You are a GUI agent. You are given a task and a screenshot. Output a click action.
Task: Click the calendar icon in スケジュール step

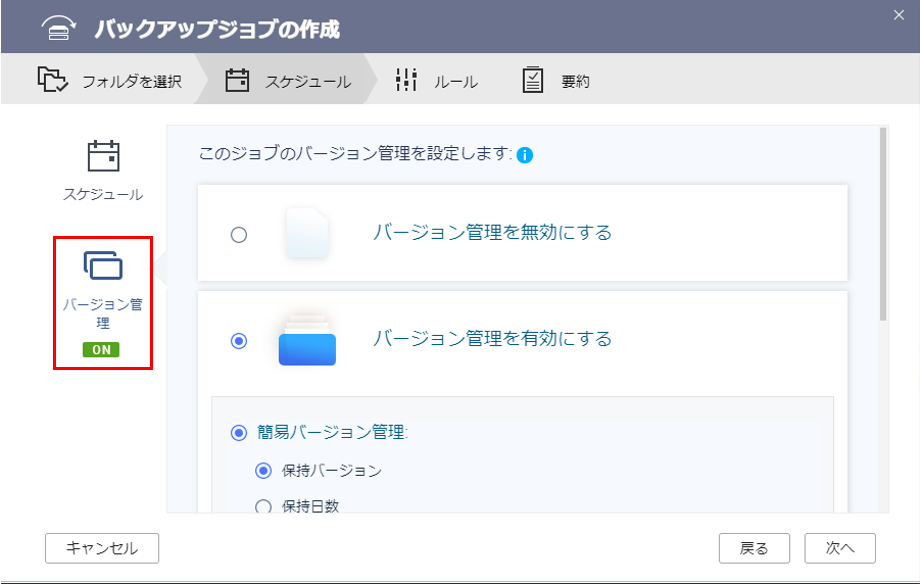pyautogui.click(x=237, y=80)
